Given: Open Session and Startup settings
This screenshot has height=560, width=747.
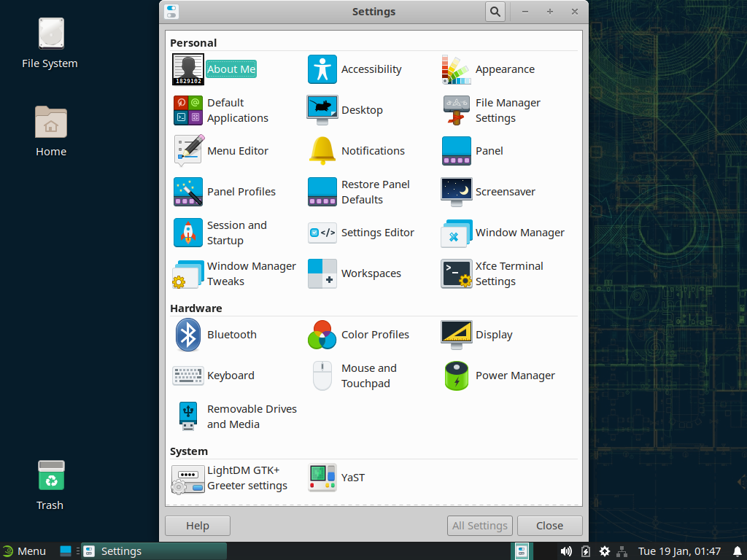Looking at the screenshot, I should 188,233.
